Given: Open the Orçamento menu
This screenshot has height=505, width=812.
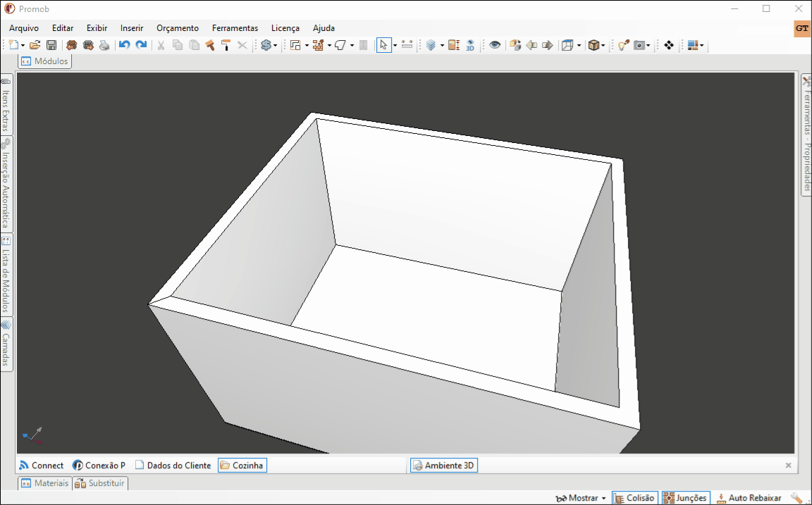Looking at the screenshot, I should (178, 28).
